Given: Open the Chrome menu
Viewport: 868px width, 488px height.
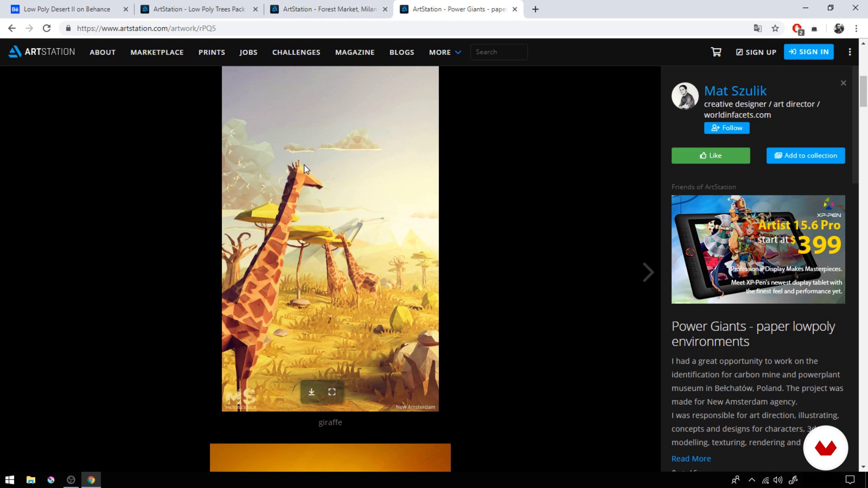Looking at the screenshot, I should 856,28.
